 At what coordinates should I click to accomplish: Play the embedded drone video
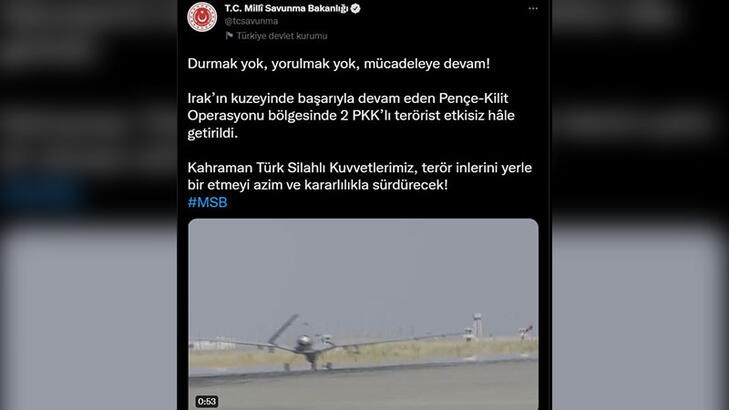click(363, 314)
